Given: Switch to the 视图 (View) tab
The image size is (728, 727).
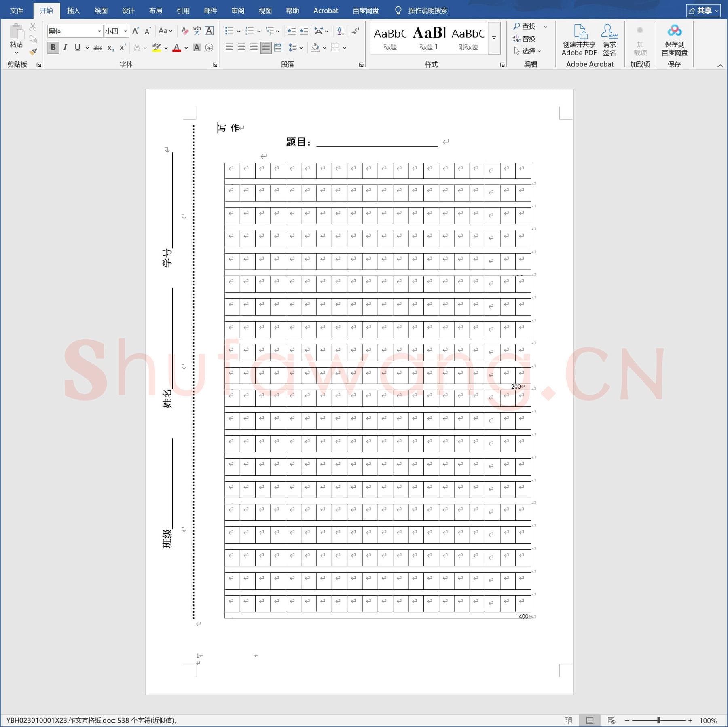Looking at the screenshot, I should click(x=265, y=11).
